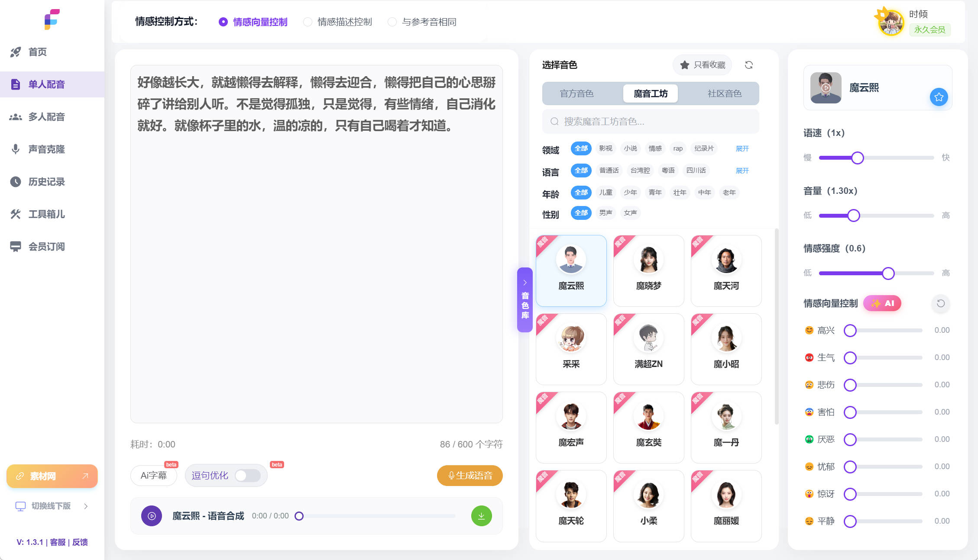
Task: Click the refresh icon beside 只看收藏
Action: pyautogui.click(x=749, y=64)
